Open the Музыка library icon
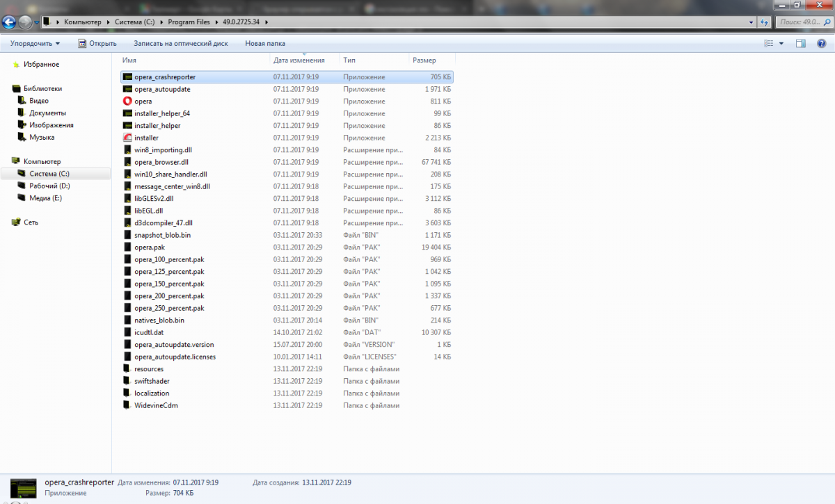This screenshot has height=504, width=835. tap(23, 138)
